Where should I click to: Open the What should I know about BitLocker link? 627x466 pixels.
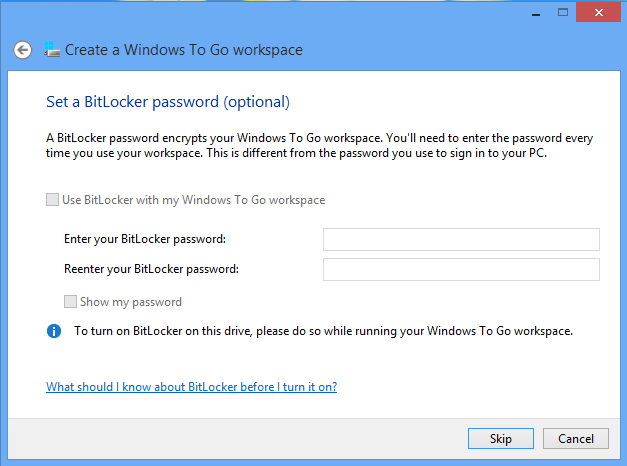coord(191,387)
